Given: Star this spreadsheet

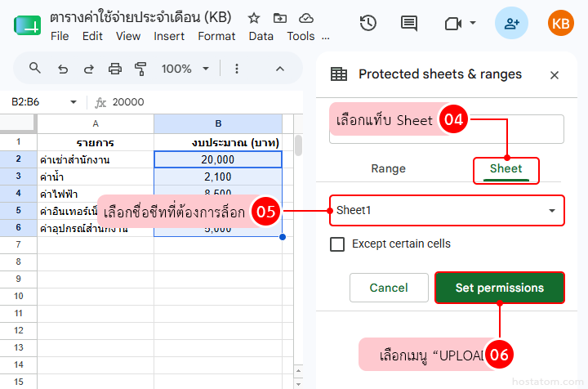Looking at the screenshot, I should coord(254,18).
